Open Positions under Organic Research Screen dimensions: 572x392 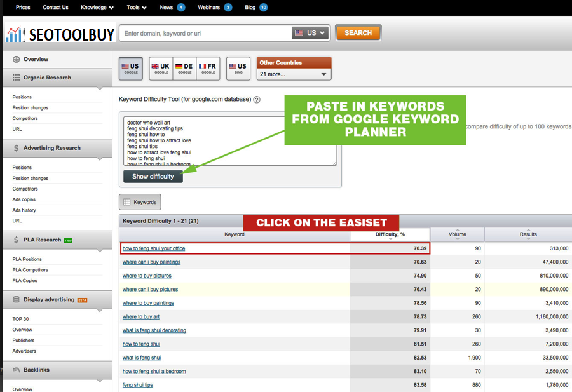pyautogui.click(x=22, y=97)
